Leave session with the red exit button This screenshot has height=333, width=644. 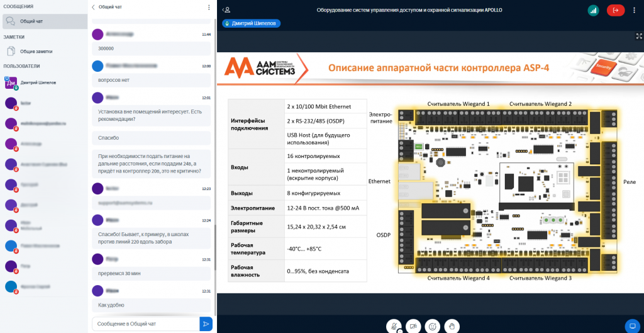[616, 10]
